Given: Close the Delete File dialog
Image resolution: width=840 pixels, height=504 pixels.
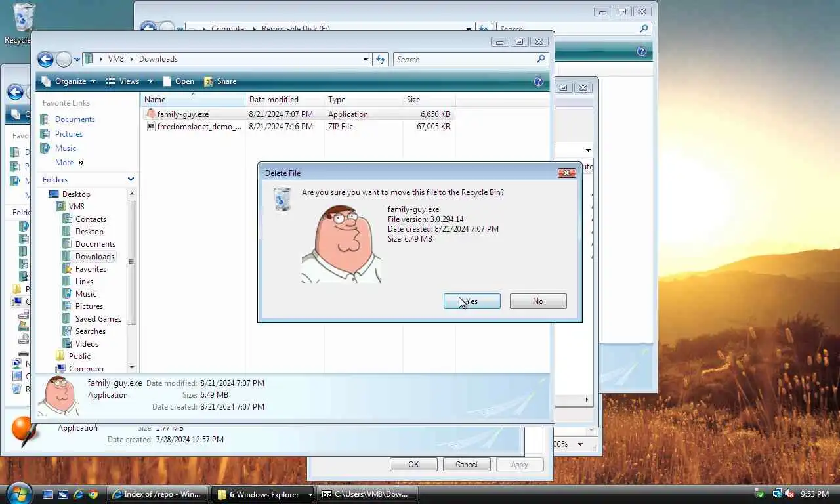Looking at the screenshot, I should [566, 173].
